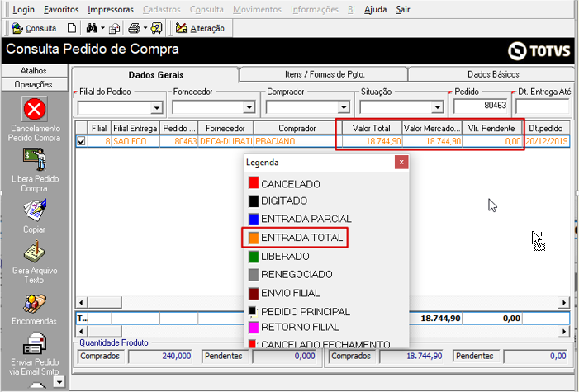Open the Comprador dropdown
579x392 pixels.
[x=344, y=107]
